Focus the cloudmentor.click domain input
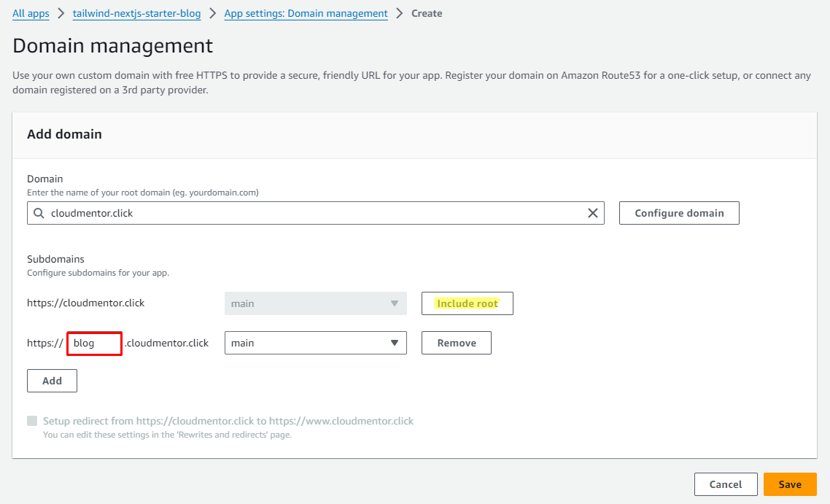This screenshot has width=830, height=504. 314,213
